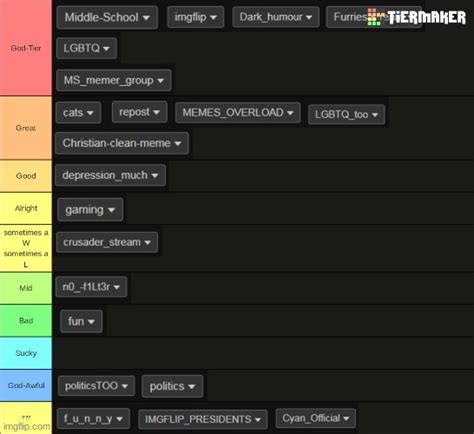
Task: Open the Christian-clean-meme dropdown
Action: tap(122, 143)
